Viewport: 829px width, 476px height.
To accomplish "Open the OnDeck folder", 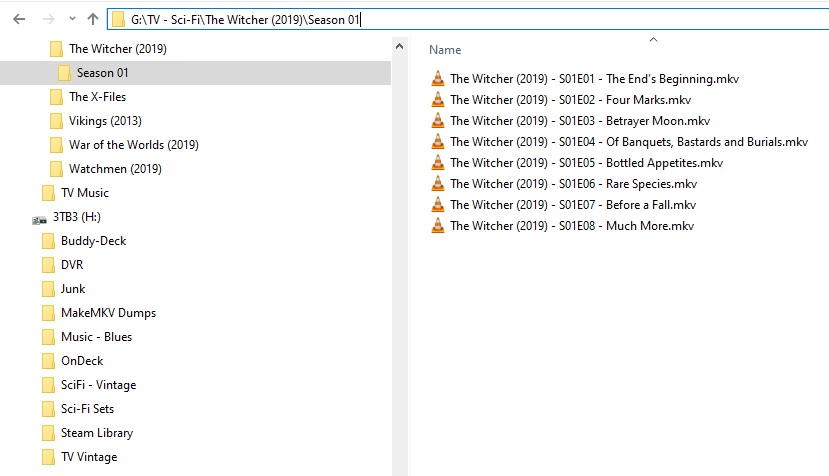I will [x=82, y=361].
